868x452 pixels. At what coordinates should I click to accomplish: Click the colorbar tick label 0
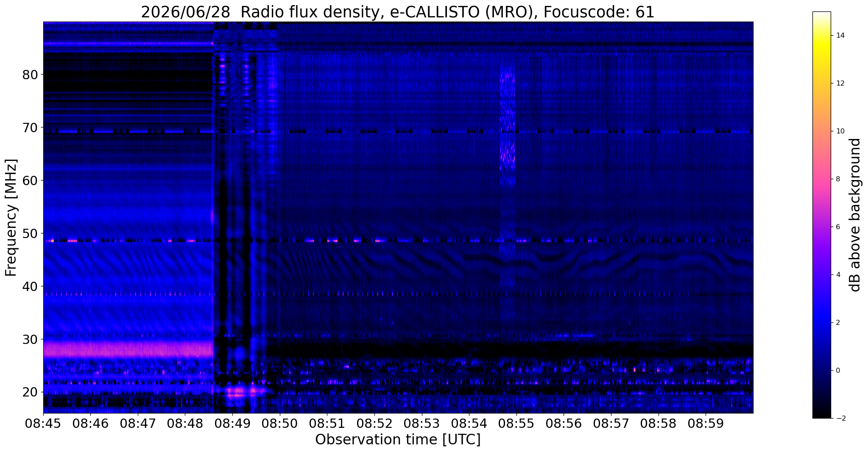click(x=837, y=371)
